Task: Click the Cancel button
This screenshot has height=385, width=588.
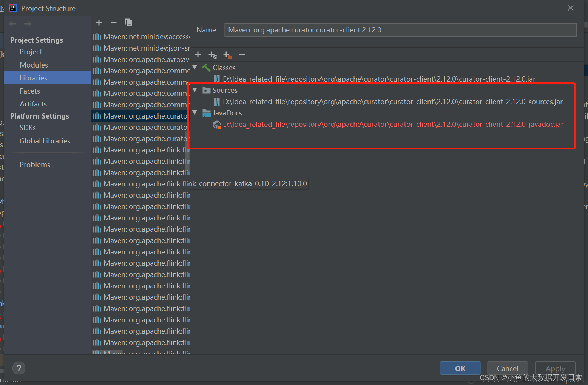Action: pos(508,368)
